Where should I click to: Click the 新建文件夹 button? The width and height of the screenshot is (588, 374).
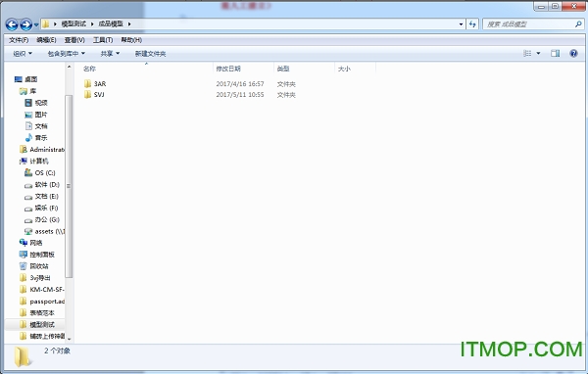coord(150,54)
